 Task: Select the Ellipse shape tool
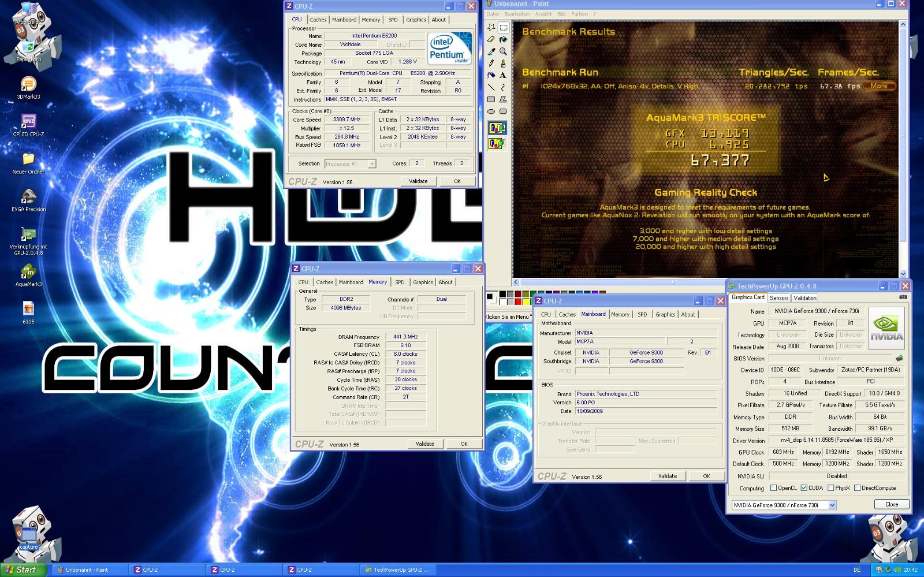[491, 111]
